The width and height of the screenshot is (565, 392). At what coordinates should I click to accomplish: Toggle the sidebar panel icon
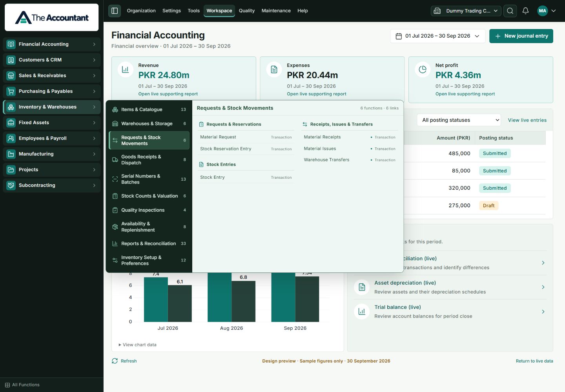pos(115,11)
